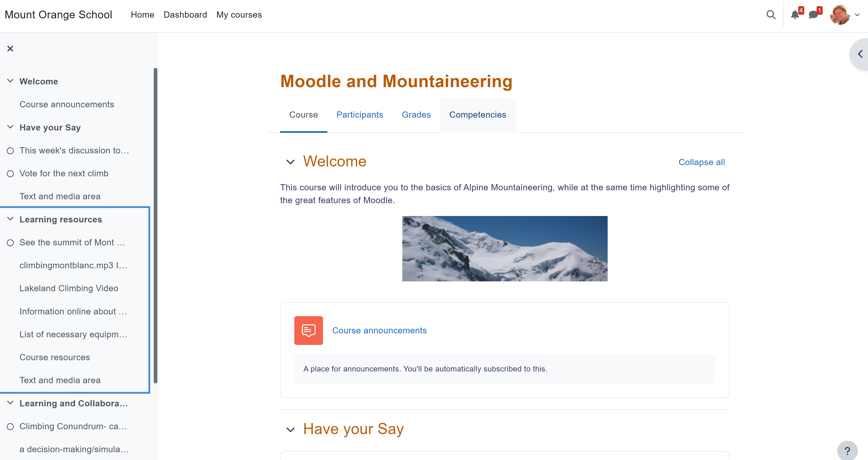Open Information online about … item

pyautogui.click(x=73, y=311)
